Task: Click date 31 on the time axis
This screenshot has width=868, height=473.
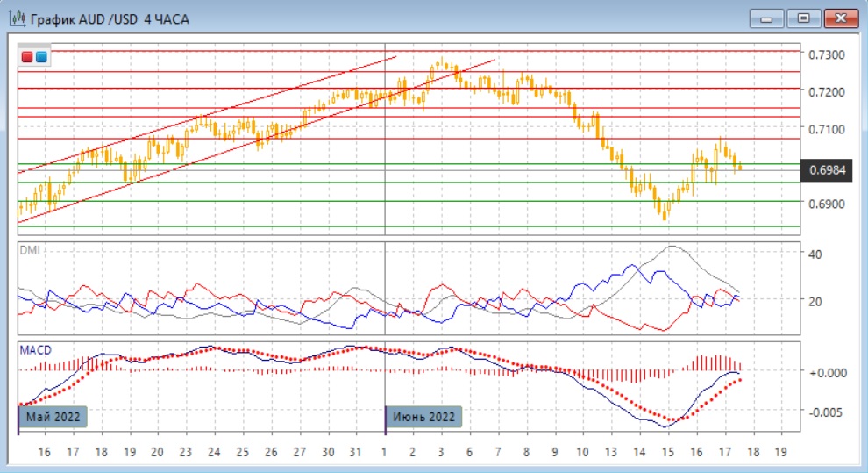Action: [354, 452]
